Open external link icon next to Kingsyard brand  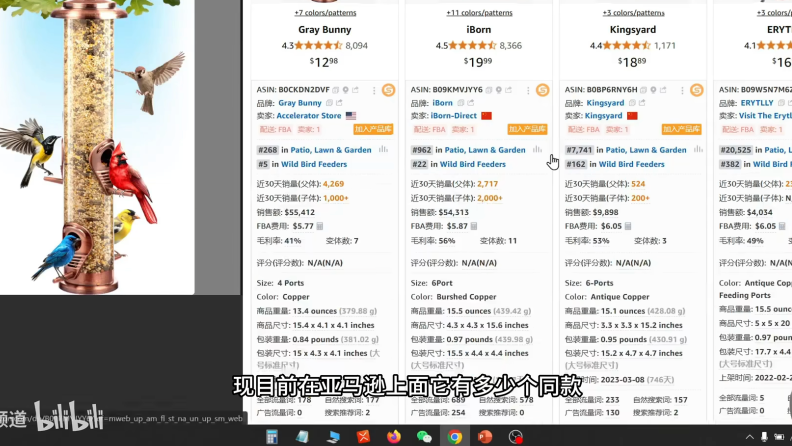coord(642,103)
